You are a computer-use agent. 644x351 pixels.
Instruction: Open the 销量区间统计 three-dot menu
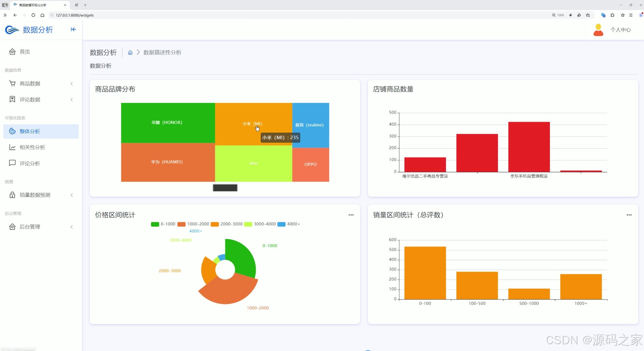pyautogui.click(x=629, y=215)
